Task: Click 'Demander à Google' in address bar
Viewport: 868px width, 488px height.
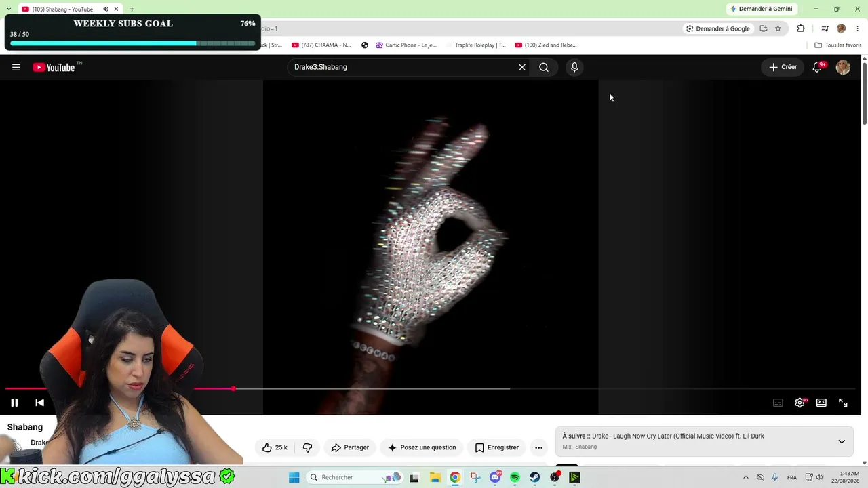Action: (718, 28)
